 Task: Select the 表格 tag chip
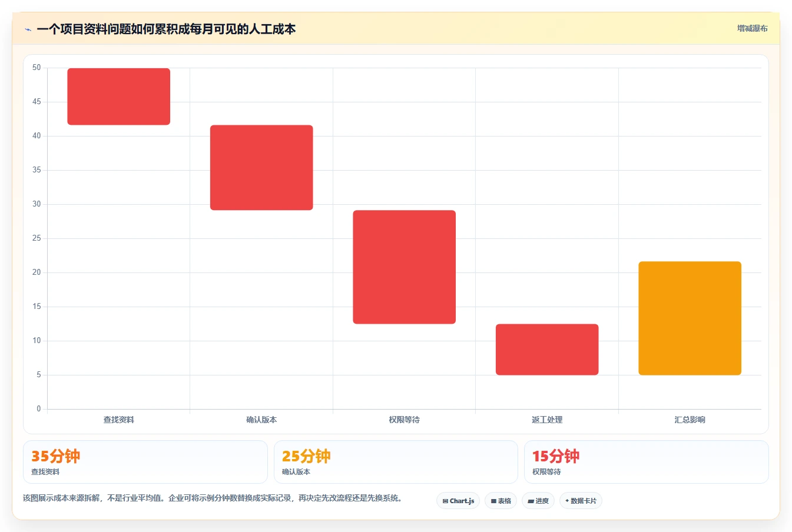[501, 501]
